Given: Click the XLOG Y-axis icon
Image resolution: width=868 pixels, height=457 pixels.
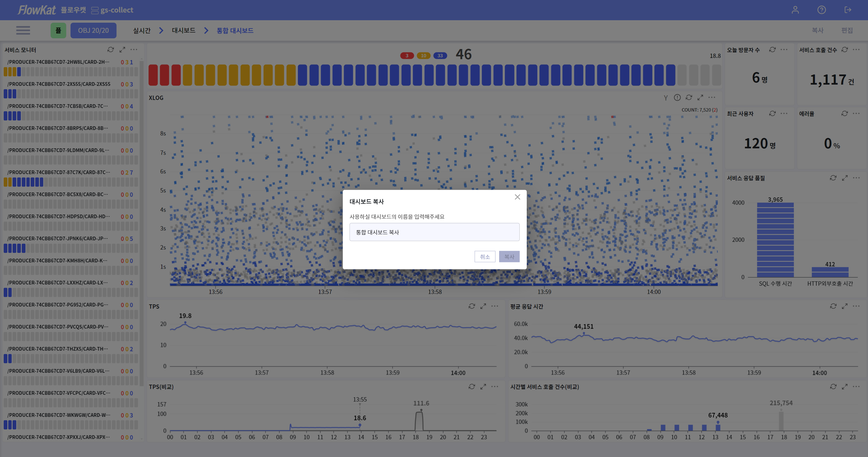Looking at the screenshot, I should click(666, 98).
